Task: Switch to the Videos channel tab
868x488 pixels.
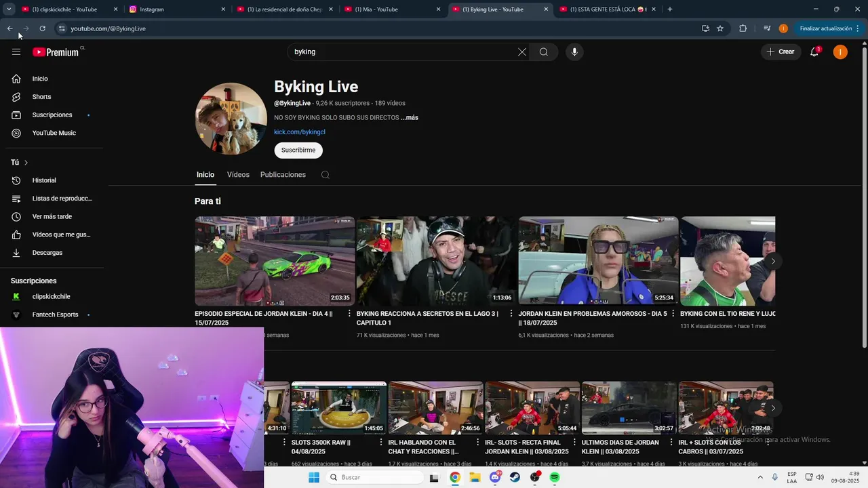Action: 238,175
